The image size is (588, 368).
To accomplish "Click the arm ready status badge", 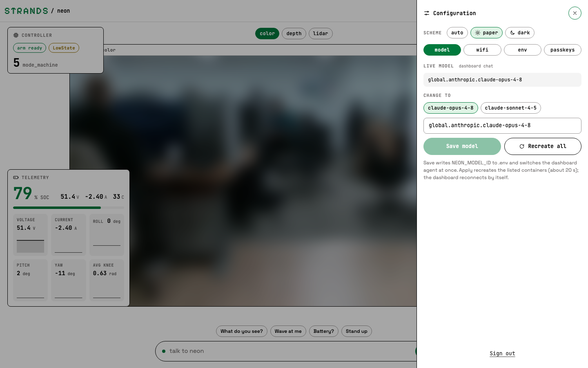I will tap(30, 48).
